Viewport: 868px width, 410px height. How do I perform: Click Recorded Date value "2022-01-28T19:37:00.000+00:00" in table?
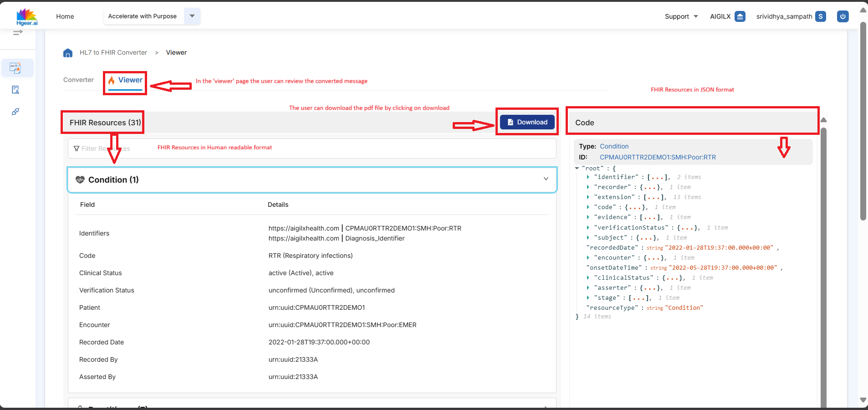(319, 342)
